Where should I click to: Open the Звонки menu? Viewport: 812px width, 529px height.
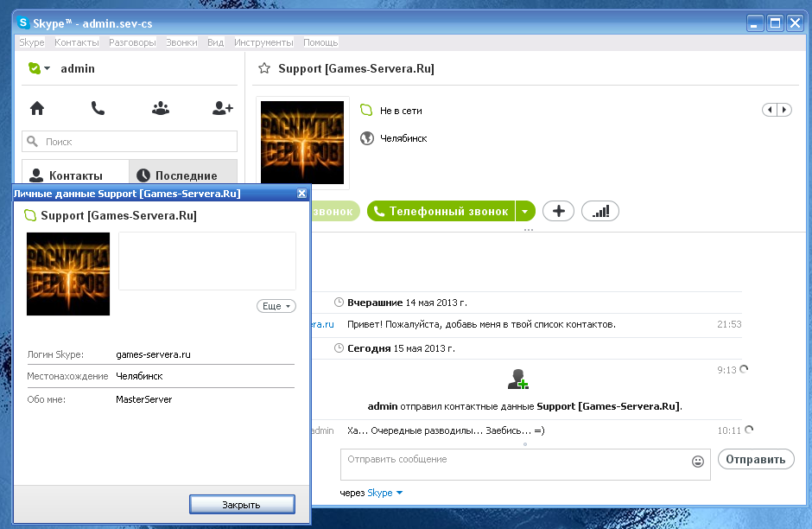coord(181,42)
